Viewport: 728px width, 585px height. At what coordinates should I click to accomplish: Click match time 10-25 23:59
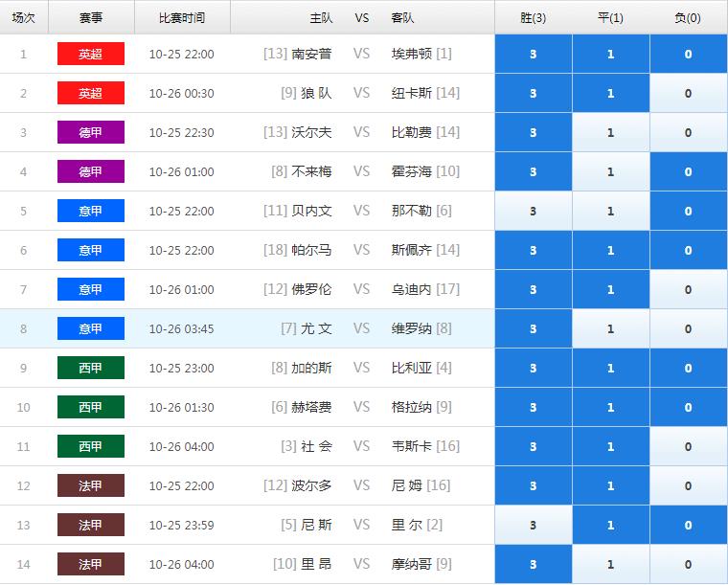(x=182, y=525)
